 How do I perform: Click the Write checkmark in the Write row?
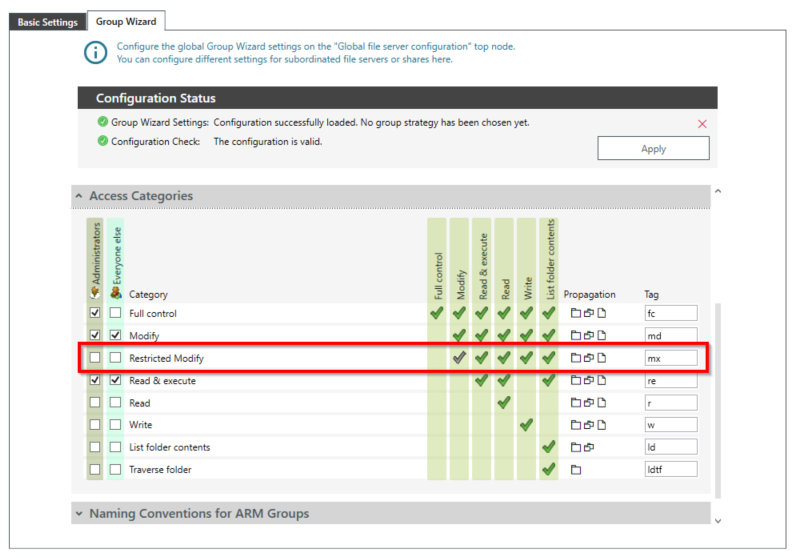click(526, 425)
